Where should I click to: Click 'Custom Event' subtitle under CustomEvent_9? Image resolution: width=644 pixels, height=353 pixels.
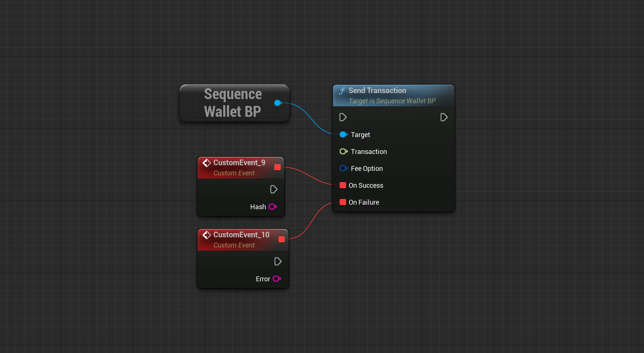[x=234, y=173]
